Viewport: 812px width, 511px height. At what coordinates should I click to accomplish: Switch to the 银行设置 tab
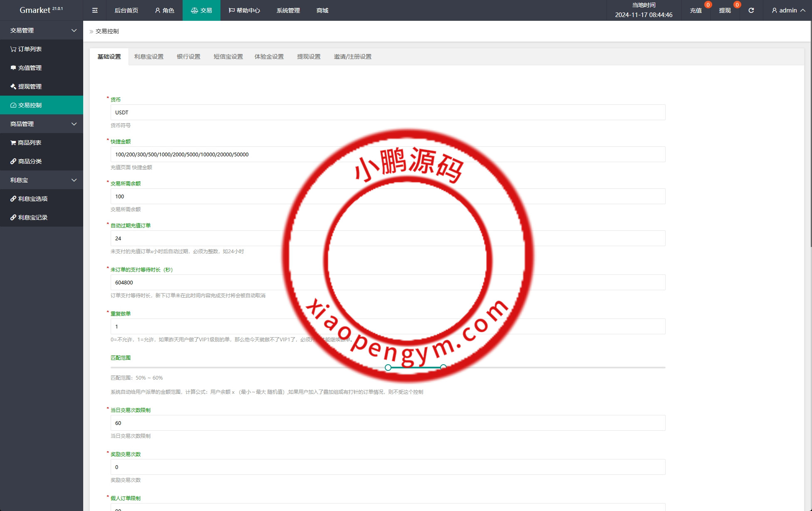pyautogui.click(x=188, y=57)
